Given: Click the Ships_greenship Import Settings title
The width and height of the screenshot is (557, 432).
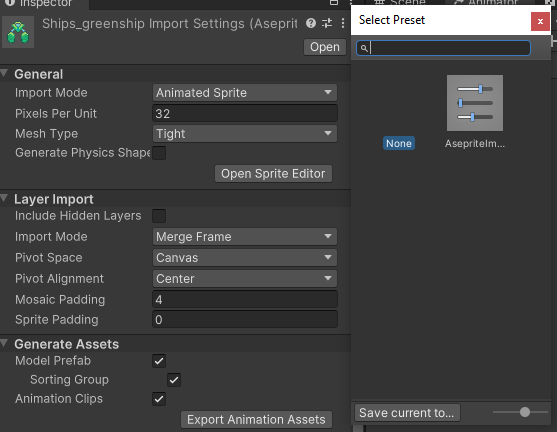Looking at the screenshot, I should (170, 23).
